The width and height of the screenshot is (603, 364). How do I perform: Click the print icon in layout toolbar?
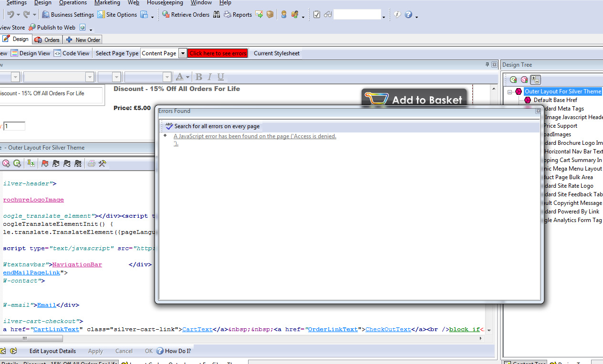91,163
